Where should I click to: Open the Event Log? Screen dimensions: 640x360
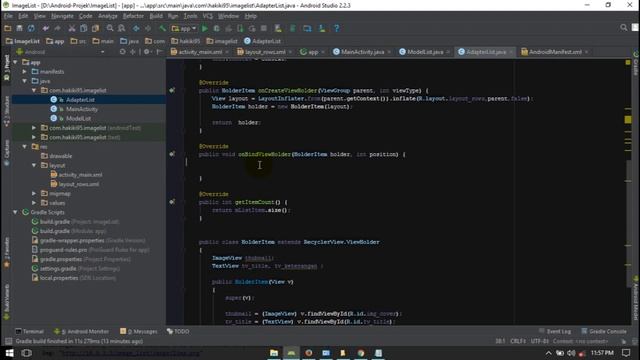pyautogui.click(x=555, y=331)
